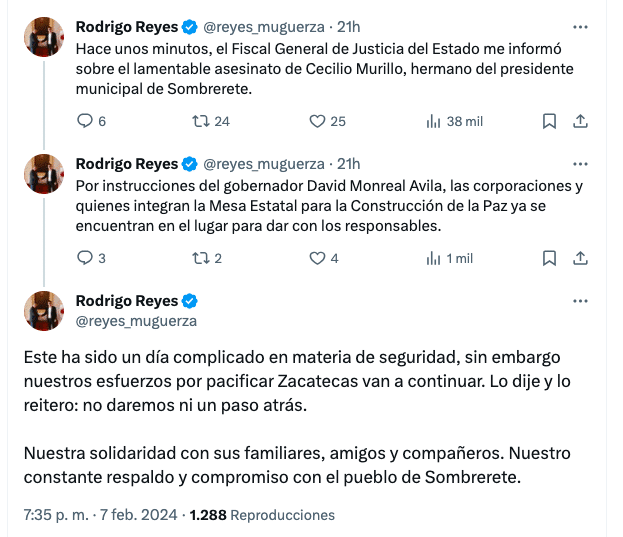The width and height of the screenshot is (623, 537).
Task: View analytics of the tweet with 1 mil views
Action: click(x=434, y=258)
